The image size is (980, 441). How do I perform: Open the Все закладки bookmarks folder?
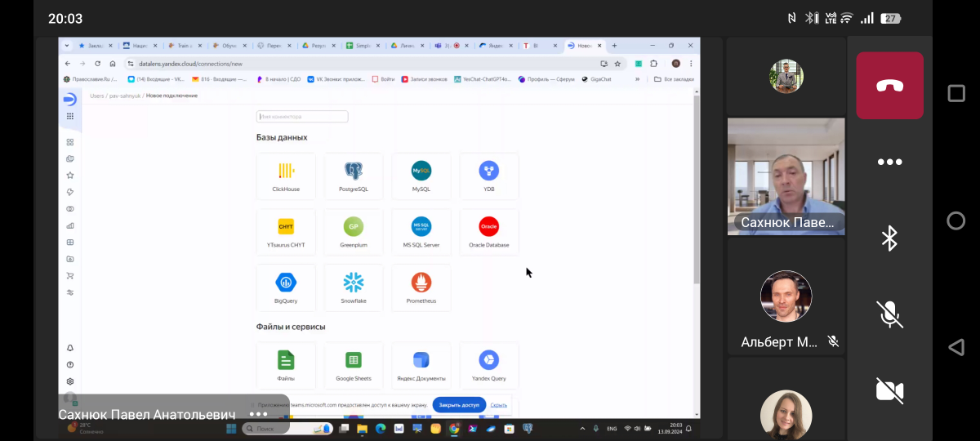pos(675,79)
